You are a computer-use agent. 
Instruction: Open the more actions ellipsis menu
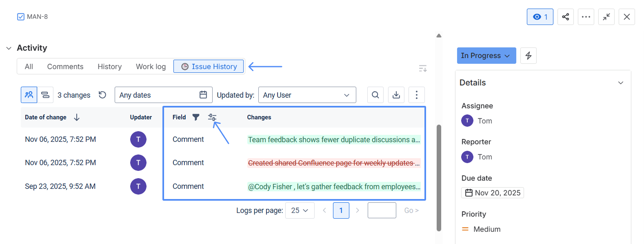[586, 17]
